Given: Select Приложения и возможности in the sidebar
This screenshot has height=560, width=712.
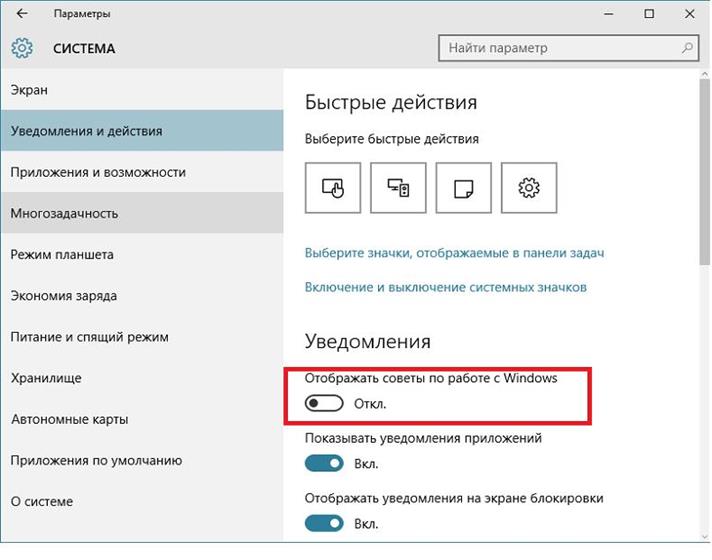Looking at the screenshot, I should pyautogui.click(x=98, y=172).
